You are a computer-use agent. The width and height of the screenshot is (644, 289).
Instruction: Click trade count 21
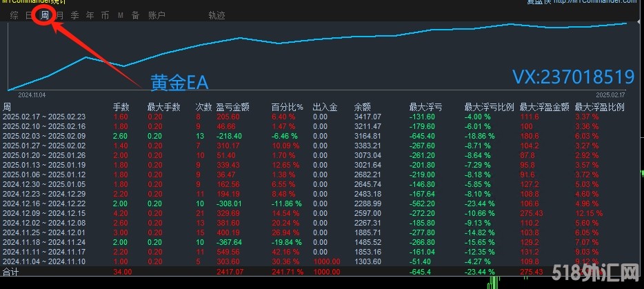(x=199, y=213)
